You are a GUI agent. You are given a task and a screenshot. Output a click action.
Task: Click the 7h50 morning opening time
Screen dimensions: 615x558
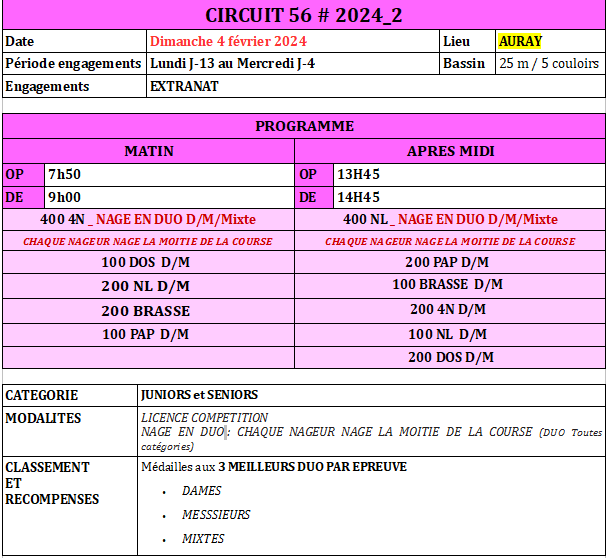point(63,174)
